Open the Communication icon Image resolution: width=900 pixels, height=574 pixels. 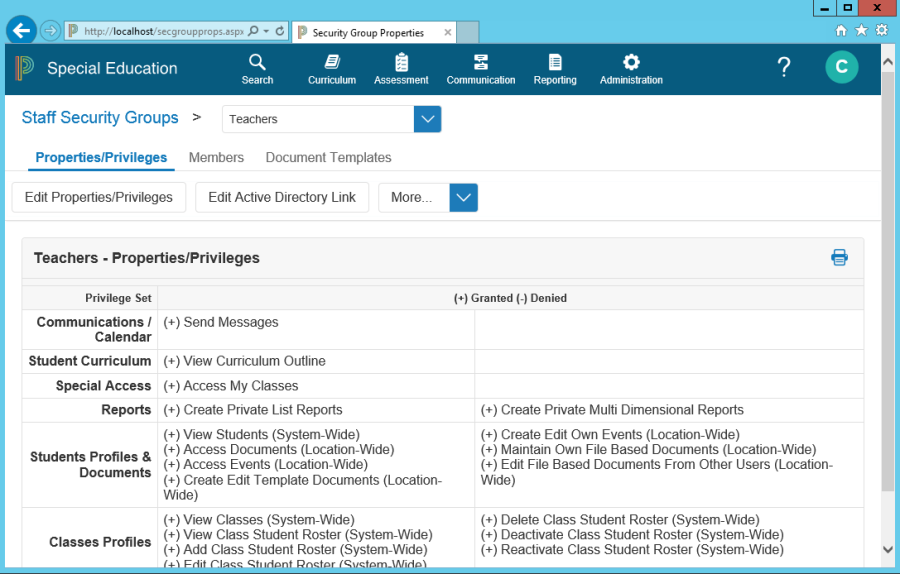(481, 68)
